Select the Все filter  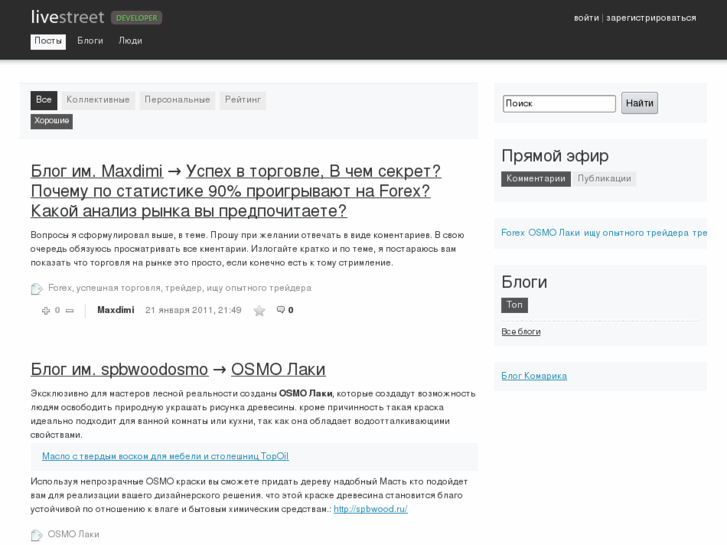coord(44,100)
